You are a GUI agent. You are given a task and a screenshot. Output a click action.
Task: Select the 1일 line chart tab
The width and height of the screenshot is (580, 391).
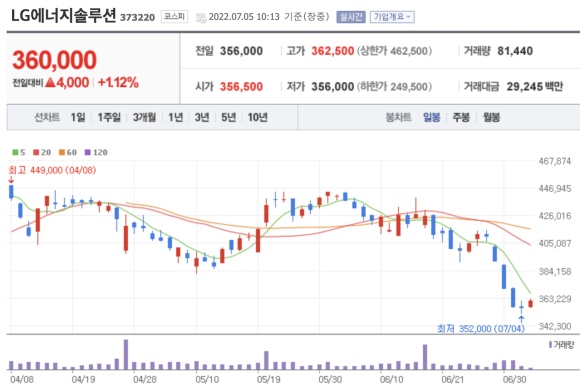pos(78,118)
